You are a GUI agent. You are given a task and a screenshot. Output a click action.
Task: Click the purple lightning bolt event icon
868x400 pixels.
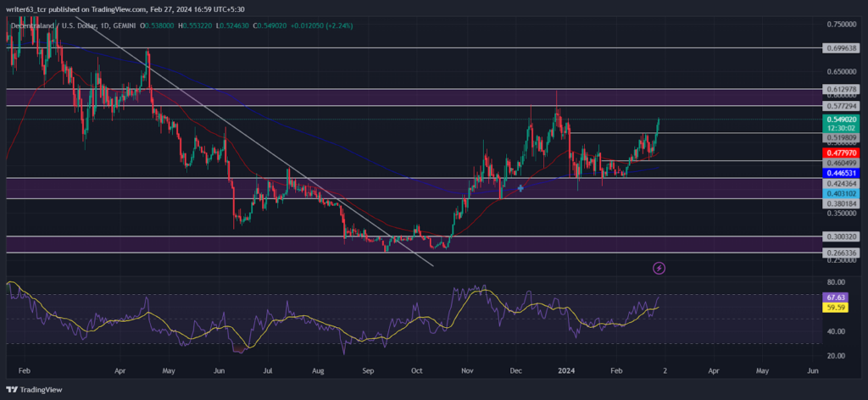659,269
